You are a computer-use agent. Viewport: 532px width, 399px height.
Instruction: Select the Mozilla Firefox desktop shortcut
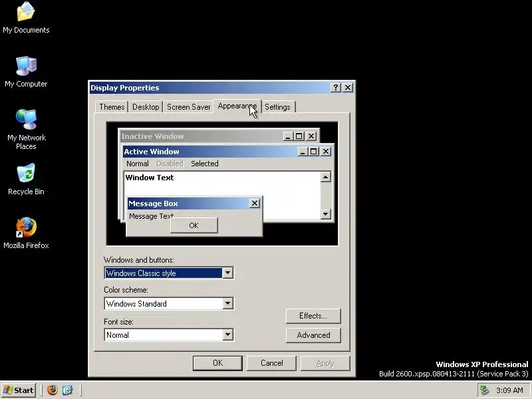pyautogui.click(x=26, y=233)
